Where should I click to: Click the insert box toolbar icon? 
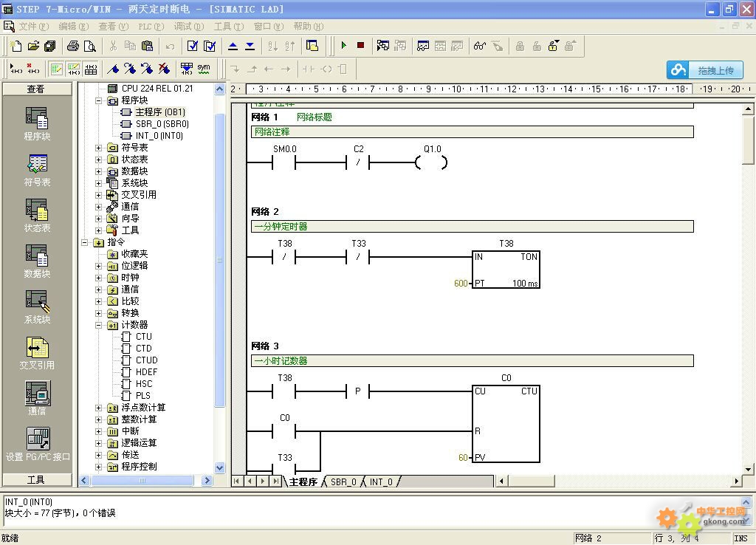click(343, 69)
